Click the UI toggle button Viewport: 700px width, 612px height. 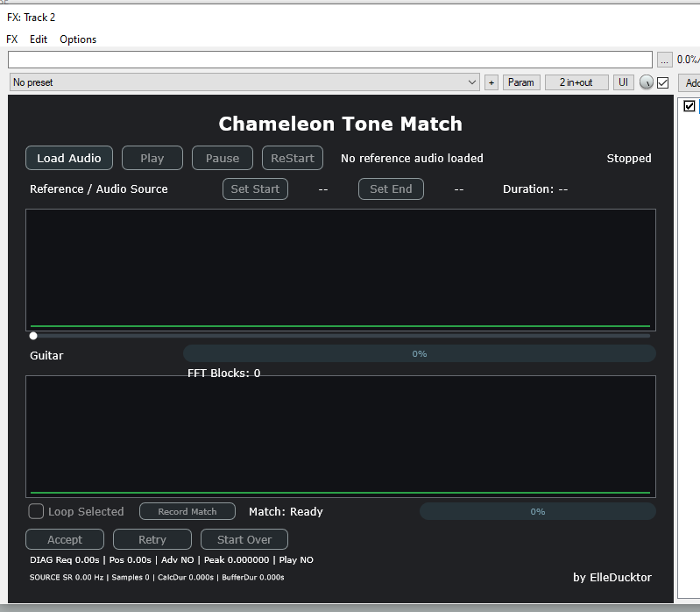(x=623, y=82)
